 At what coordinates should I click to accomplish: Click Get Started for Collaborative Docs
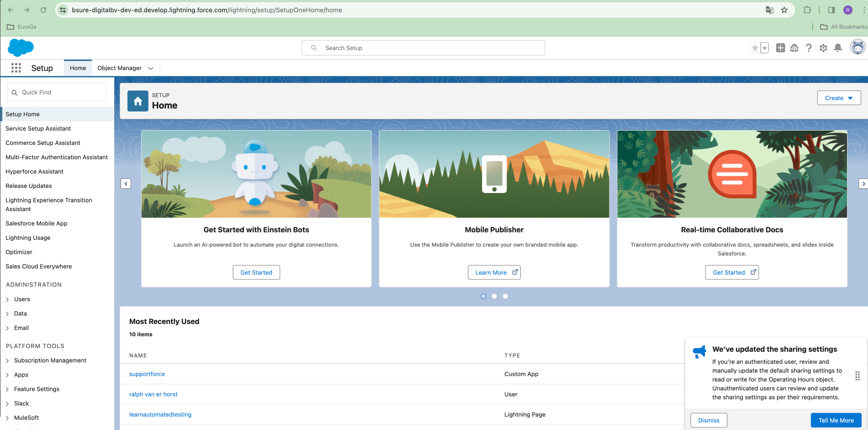[x=732, y=273]
